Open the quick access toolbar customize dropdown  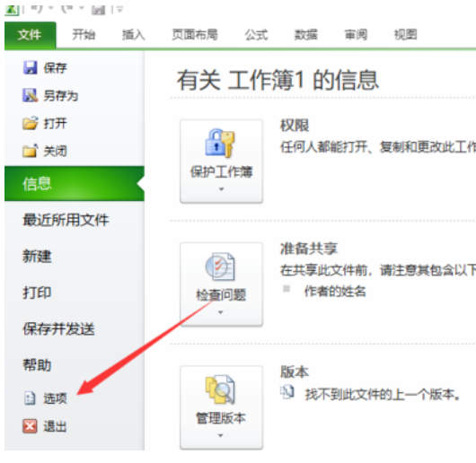(x=120, y=9)
